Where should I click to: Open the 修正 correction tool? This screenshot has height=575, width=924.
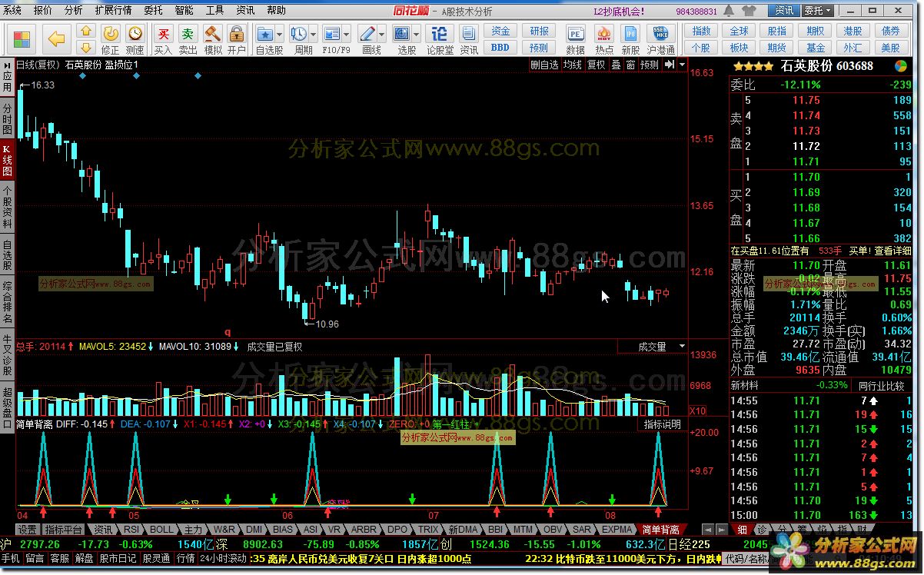(111, 38)
